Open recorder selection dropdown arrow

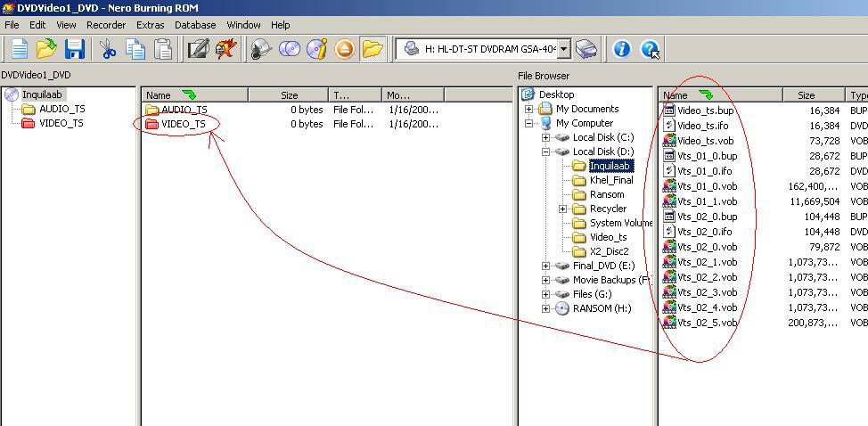(563, 49)
